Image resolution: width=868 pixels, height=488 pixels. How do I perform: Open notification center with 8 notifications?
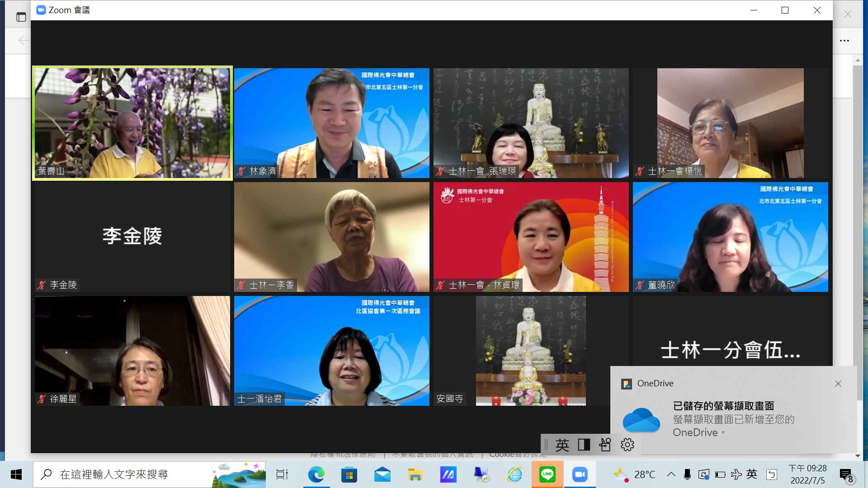(846, 475)
